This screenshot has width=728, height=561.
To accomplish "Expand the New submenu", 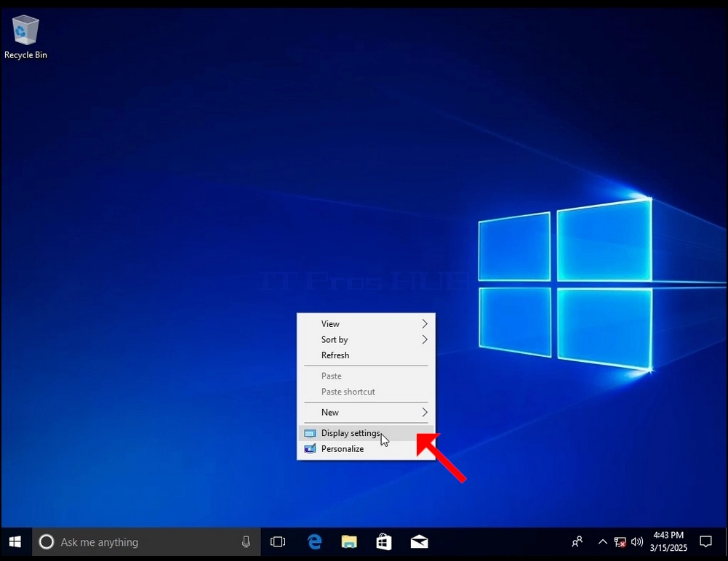I will (366, 412).
